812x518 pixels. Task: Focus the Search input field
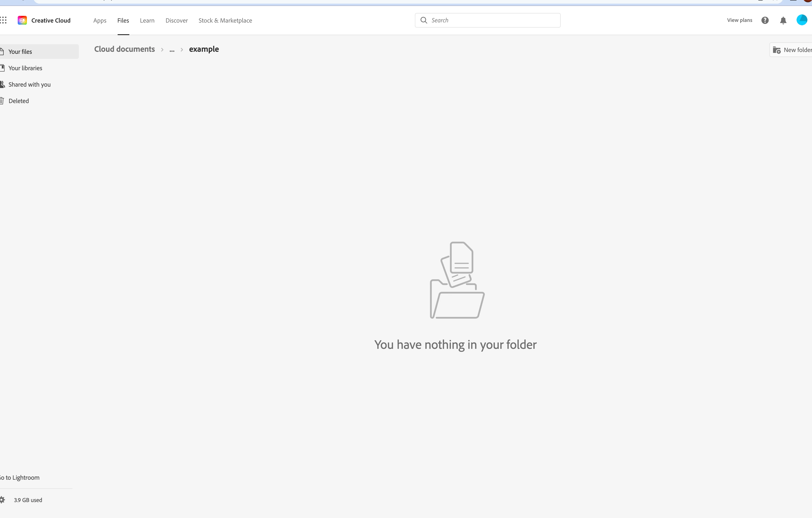492,20
